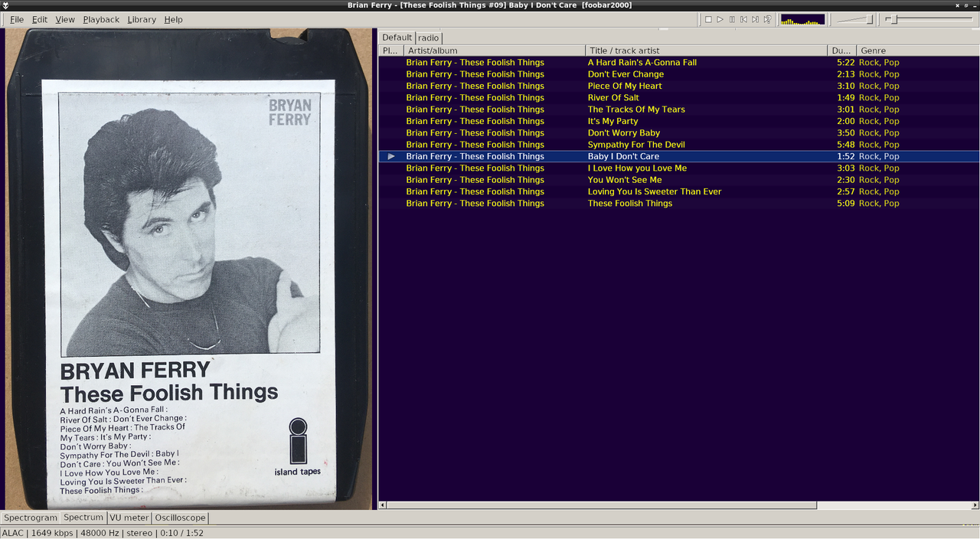Open the Oscilloscope tab
The height and width of the screenshot is (539, 980).
180,518
